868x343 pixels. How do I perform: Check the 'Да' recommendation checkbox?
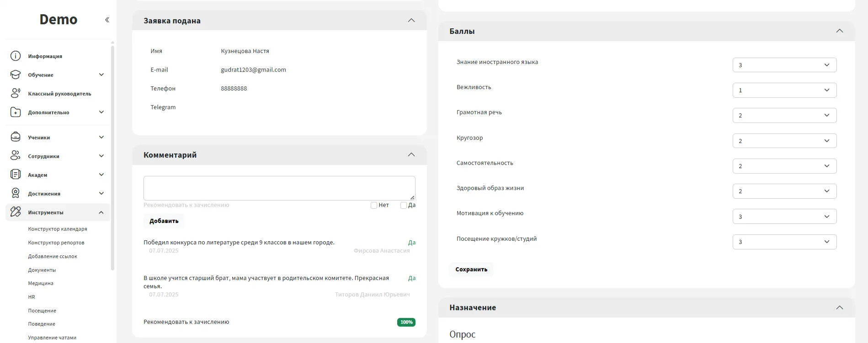(404, 206)
